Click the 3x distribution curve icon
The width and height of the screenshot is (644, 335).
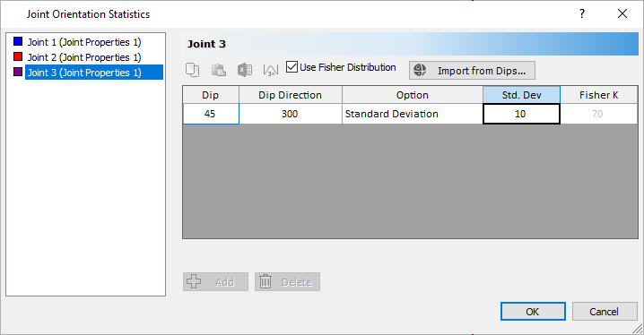[x=271, y=70]
